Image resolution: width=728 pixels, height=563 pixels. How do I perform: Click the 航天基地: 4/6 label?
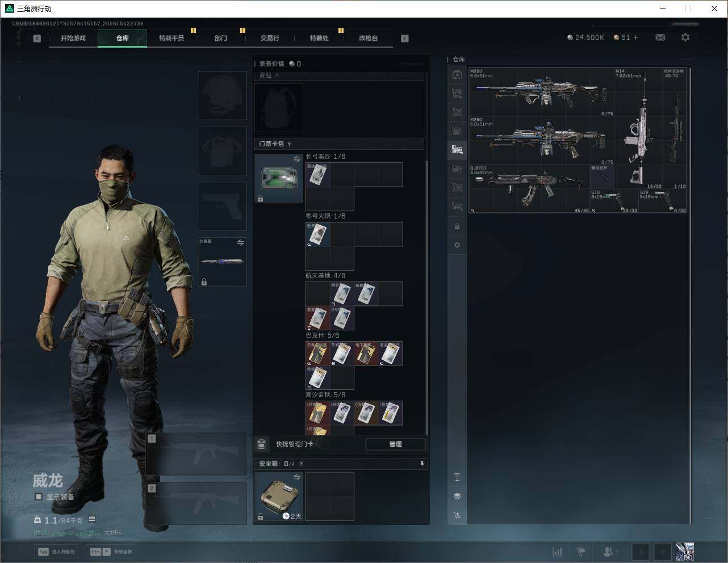325,276
